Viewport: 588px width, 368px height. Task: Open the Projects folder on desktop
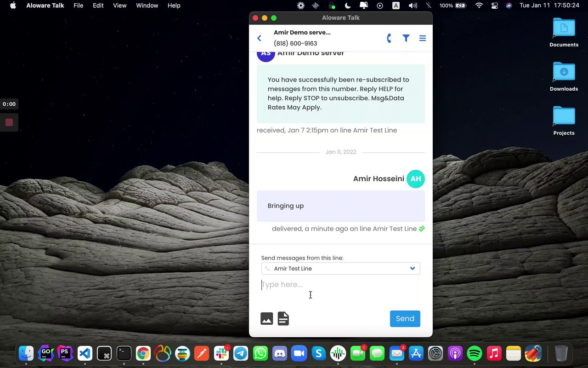[x=564, y=121]
